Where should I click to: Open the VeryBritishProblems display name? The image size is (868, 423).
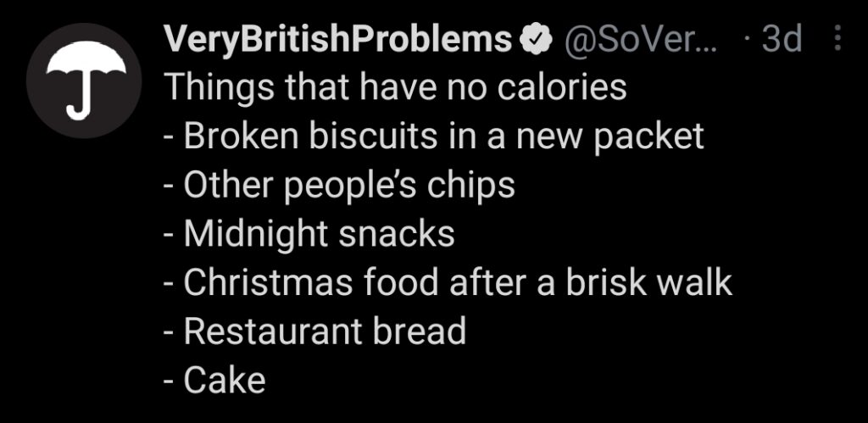pos(337,39)
